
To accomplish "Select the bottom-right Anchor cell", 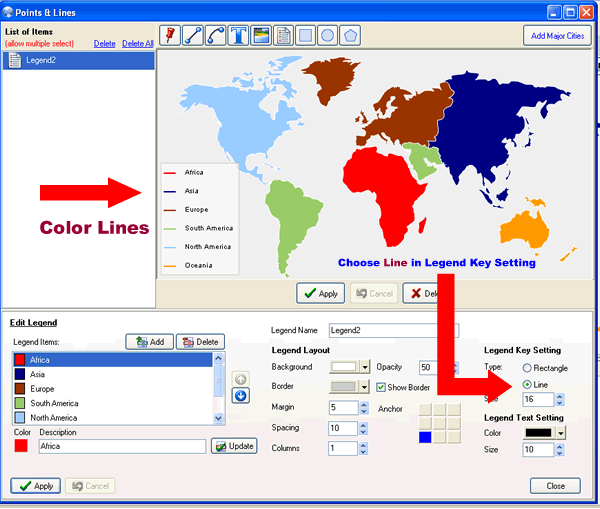I will (454, 437).
